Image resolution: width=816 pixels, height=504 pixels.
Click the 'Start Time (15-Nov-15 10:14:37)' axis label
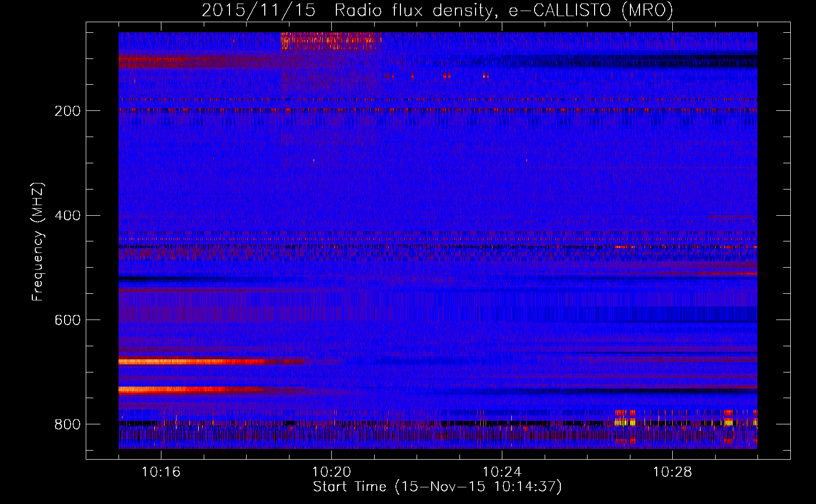437,487
